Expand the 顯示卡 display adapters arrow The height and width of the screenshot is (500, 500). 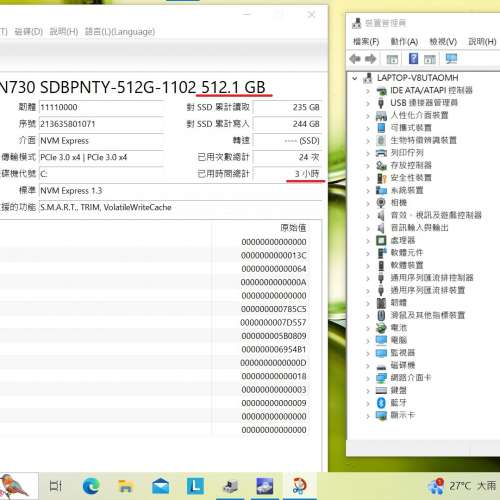[368, 416]
